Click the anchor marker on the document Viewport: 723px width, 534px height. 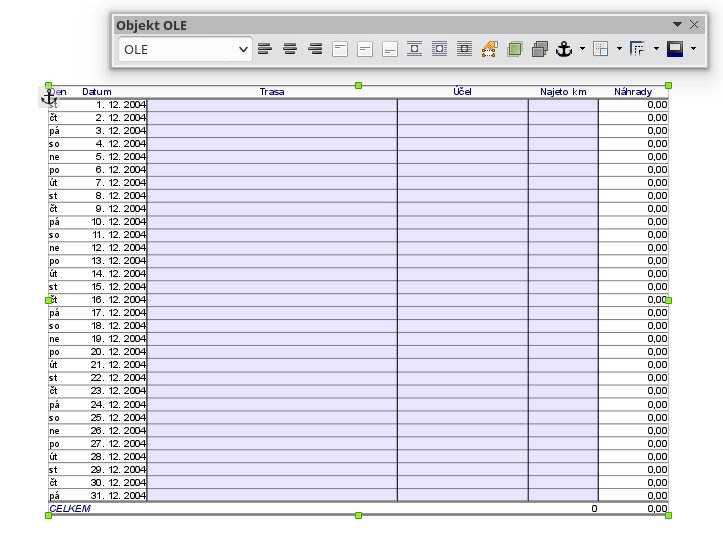[x=49, y=98]
